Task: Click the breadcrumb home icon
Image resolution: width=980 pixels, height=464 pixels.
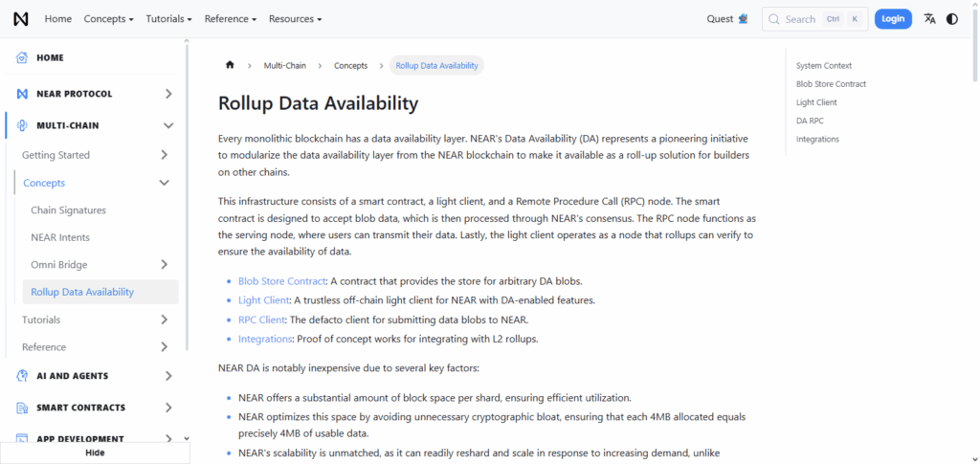Action: coord(230,65)
